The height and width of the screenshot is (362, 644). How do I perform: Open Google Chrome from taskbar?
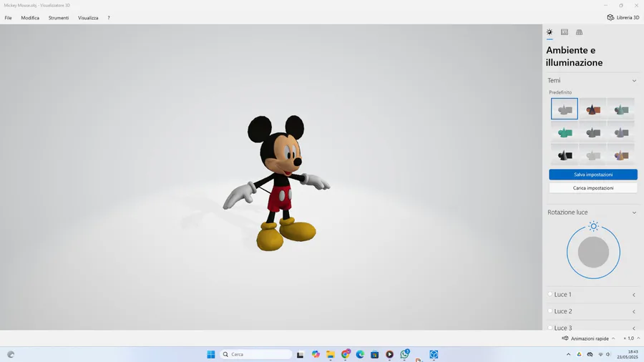[x=346, y=354]
